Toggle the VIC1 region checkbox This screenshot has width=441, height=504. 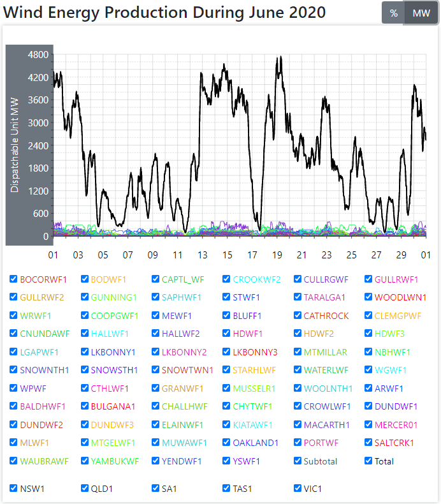pyautogui.click(x=298, y=488)
